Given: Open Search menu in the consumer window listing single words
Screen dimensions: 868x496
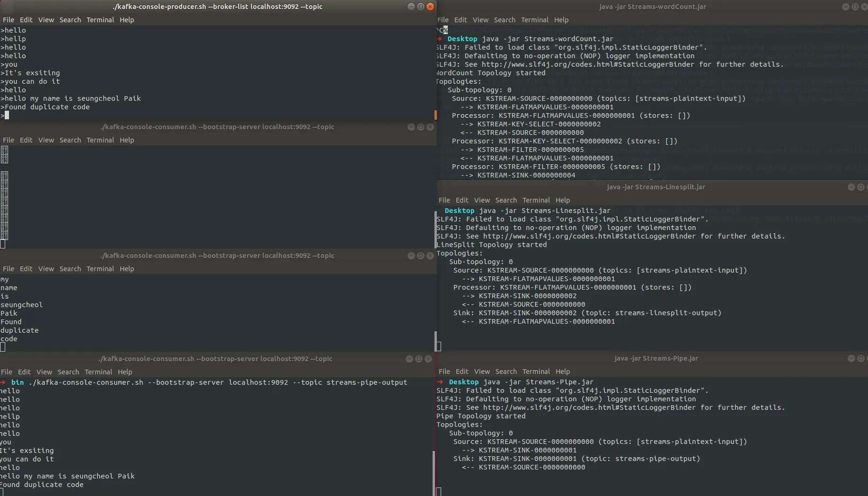Looking at the screenshot, I should click(70, 269).
